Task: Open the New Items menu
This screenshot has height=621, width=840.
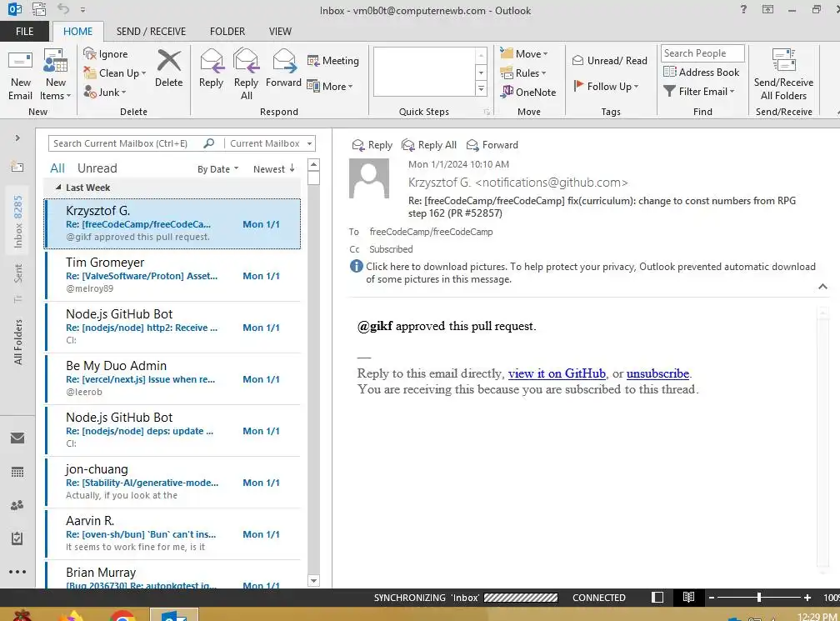Action: pyautogui.click(x=55, y=76)
